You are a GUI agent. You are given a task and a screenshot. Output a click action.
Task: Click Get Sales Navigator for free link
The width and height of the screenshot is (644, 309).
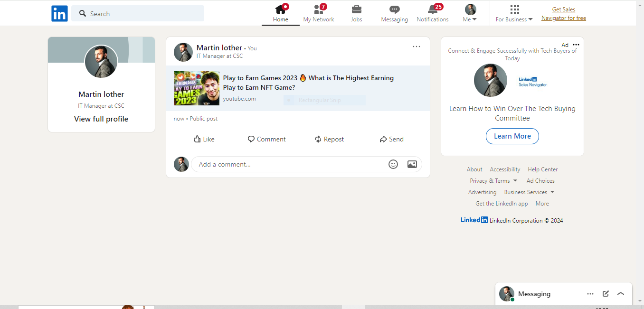click(564, 14)
